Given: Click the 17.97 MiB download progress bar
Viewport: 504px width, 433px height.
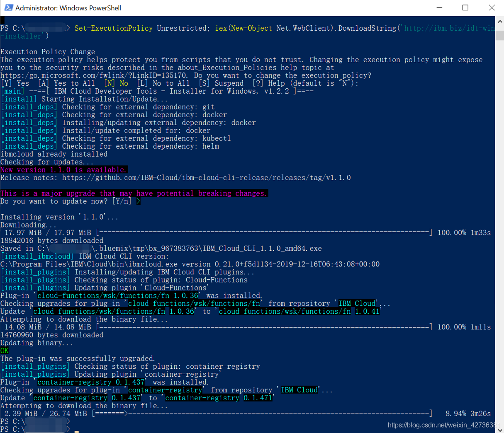Looking at the screenshot, I should pyautogui.click(x=264, y=233).
